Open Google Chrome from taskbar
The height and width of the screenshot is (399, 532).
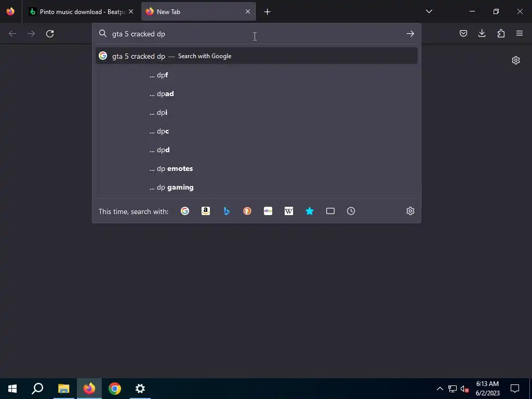pos(115,389)
